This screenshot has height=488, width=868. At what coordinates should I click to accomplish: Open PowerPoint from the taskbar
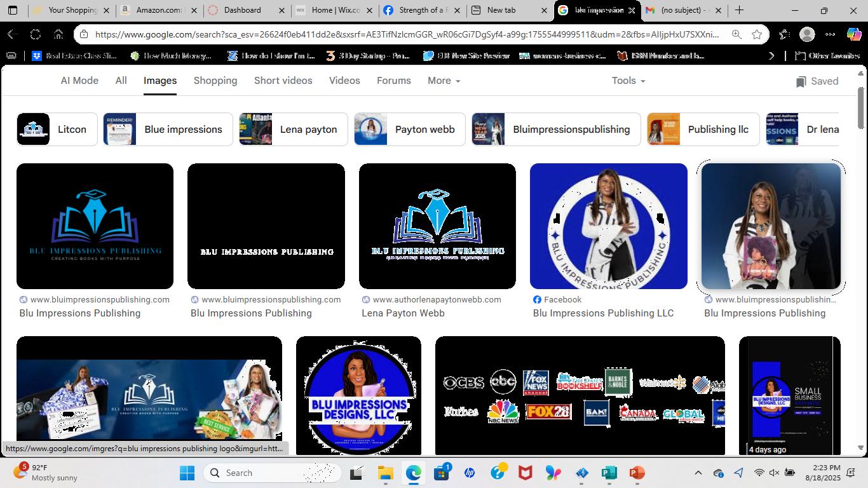[x=637, y=473]
